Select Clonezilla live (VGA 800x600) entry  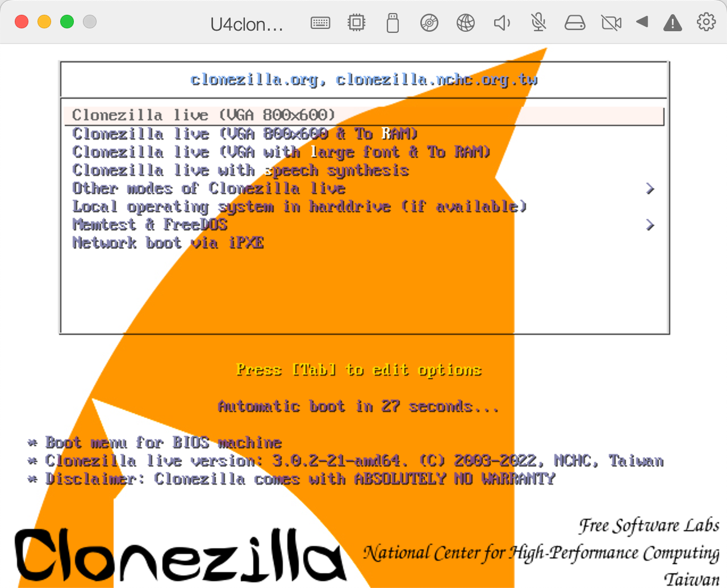pyautogui.click(x=363, y=115)
